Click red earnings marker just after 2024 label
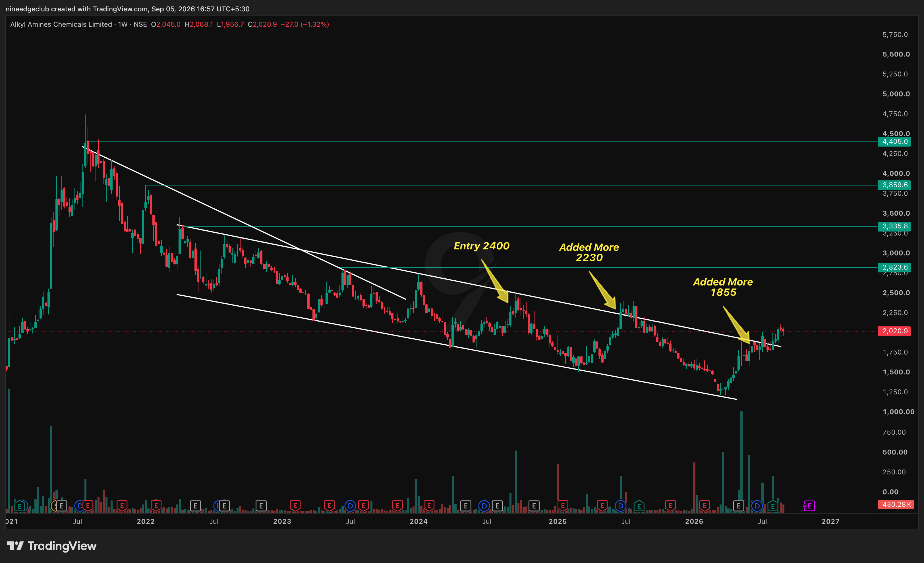 click(x=429, y=506)
